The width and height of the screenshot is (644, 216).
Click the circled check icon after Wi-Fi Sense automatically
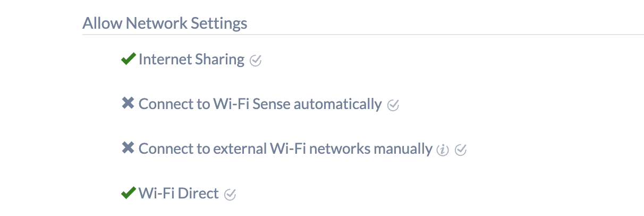pyautogui.click(x=393, y=105)
